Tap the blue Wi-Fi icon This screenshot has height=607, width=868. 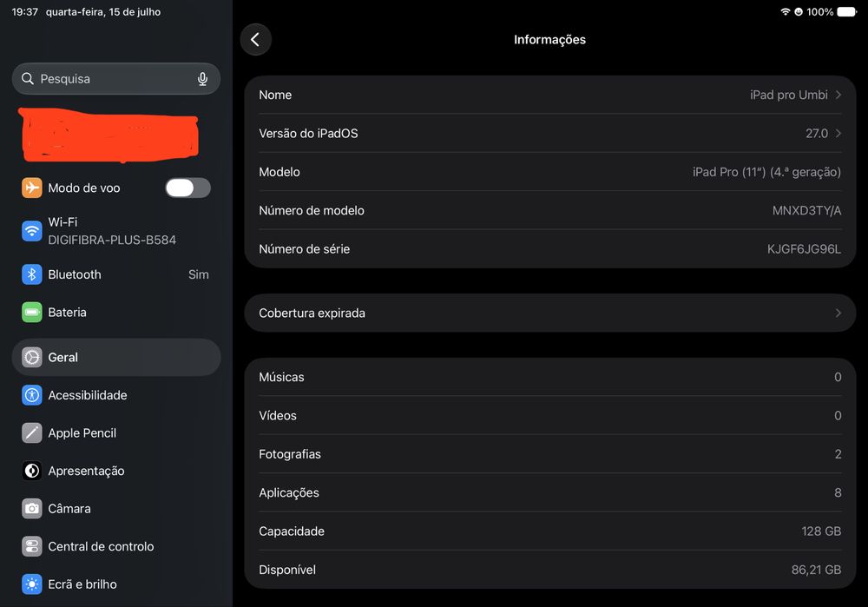pyautogui.click(x=31, y=231)
